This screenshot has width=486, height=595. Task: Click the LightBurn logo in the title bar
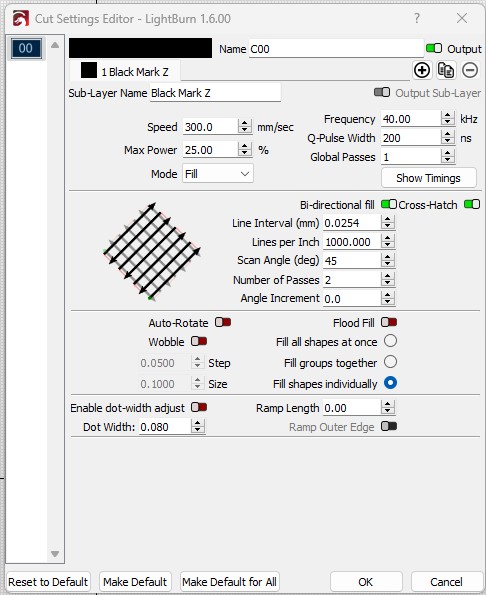pos(20,18)
